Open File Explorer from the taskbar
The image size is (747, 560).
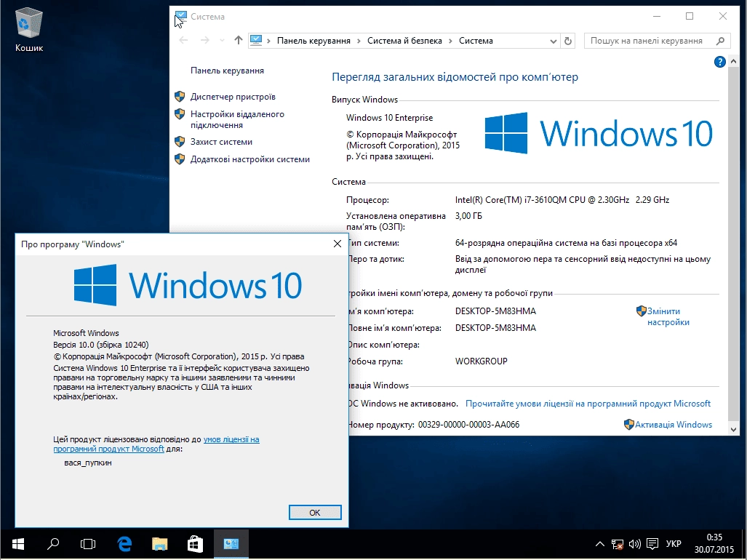click(x=159, y=544)
